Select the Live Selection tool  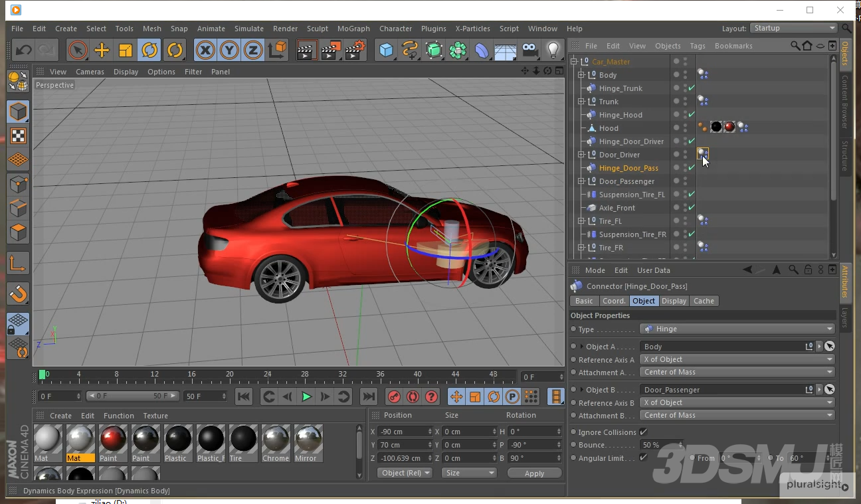78,50
